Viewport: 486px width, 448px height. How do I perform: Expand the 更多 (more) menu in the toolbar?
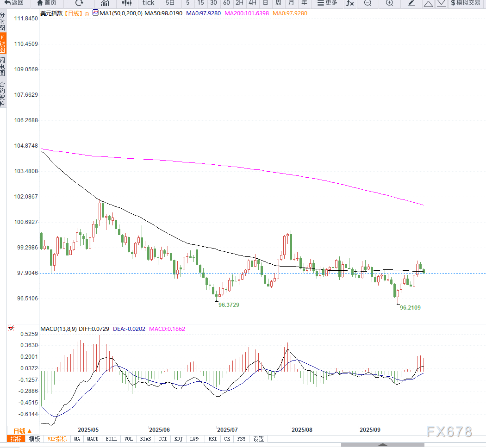(x=327, y=3)
